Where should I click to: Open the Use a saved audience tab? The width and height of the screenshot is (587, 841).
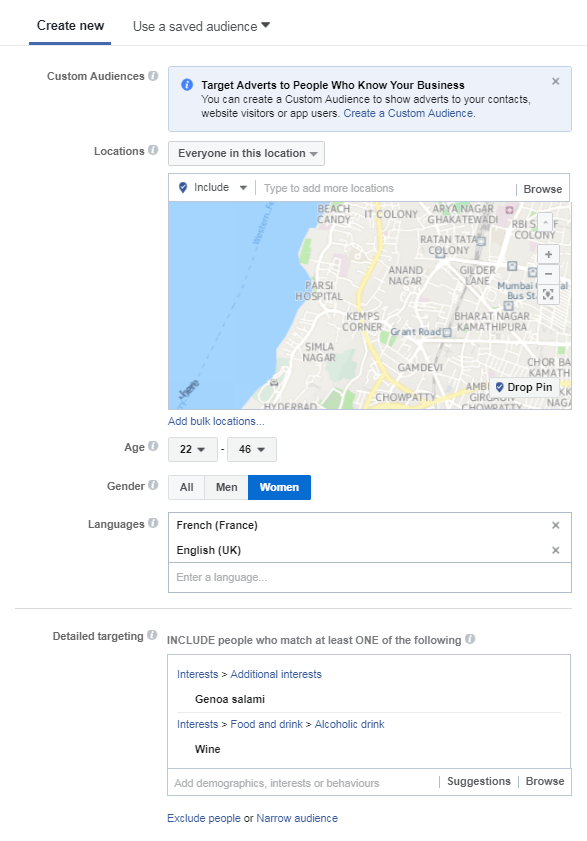[x=201, y=26]
